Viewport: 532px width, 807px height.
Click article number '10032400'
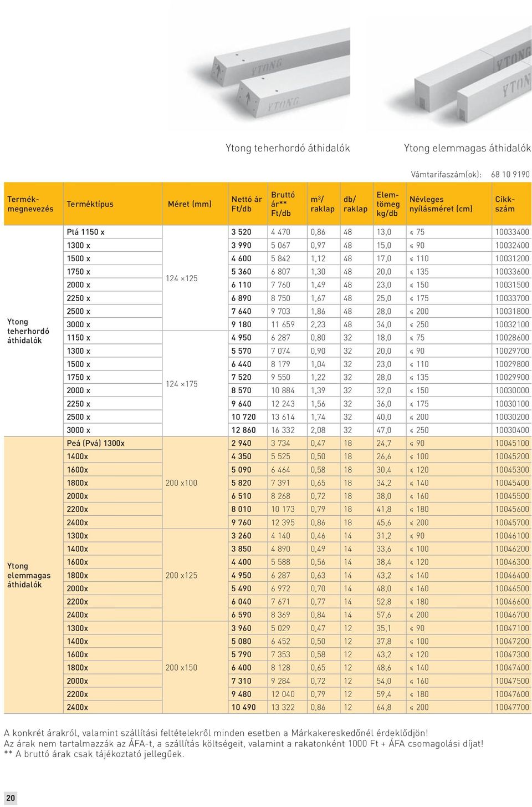tap(512, 245)
